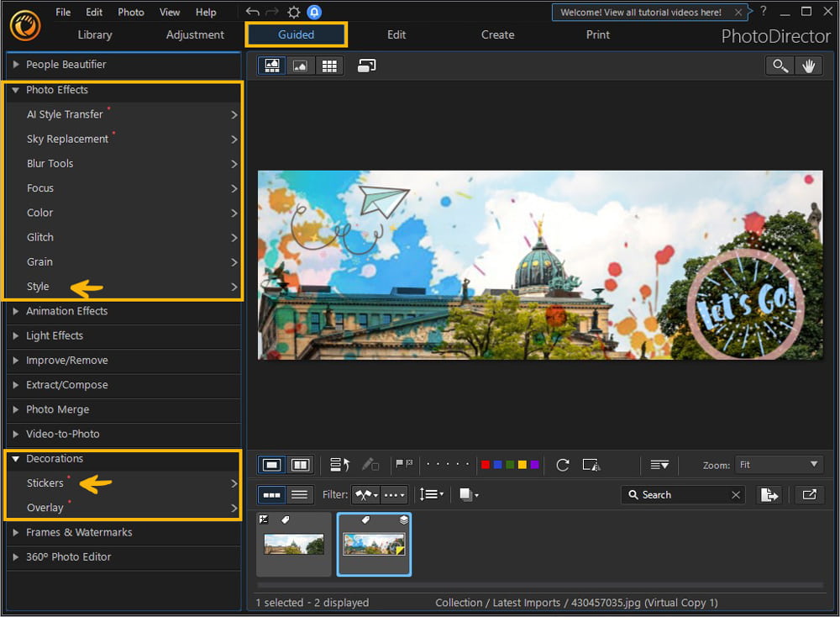
Task: Open the View menu
Action: (x=170, y=12)
